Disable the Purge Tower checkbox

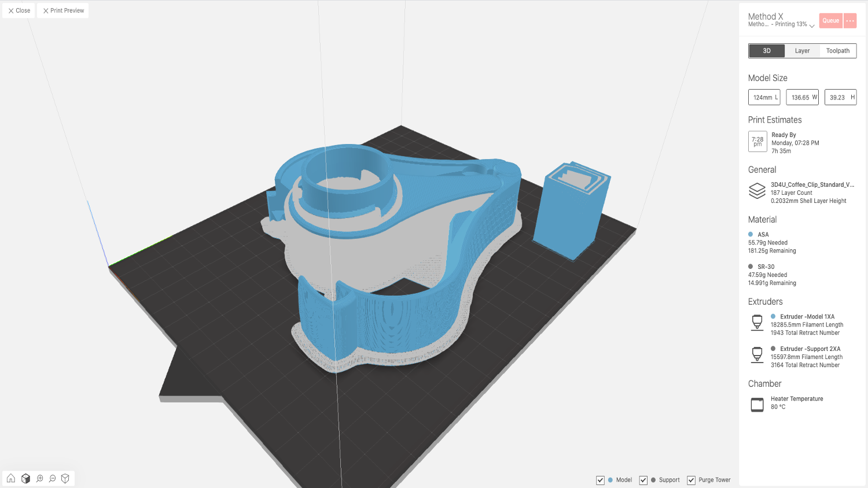click(x=691, y=480)
